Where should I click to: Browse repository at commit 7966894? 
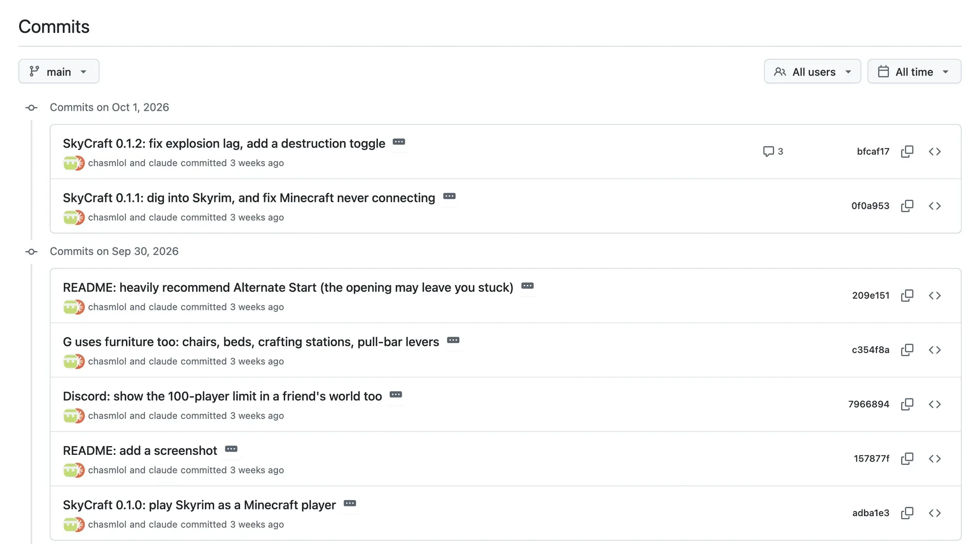tap(934, 404)
